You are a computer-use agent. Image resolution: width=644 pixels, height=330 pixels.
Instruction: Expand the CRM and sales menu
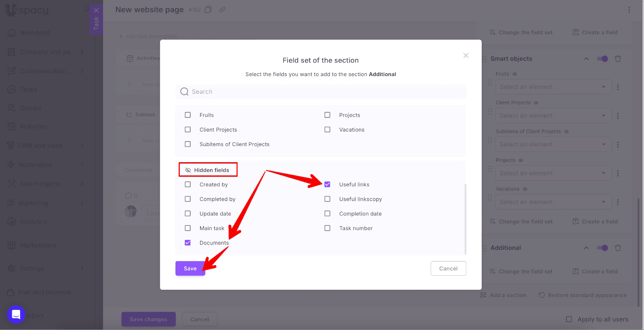[82, 145]
